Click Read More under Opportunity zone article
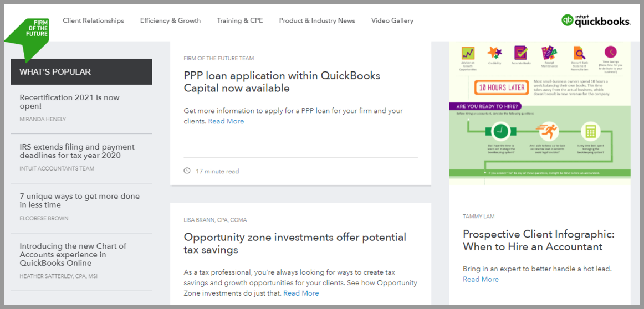 [301, 293]
